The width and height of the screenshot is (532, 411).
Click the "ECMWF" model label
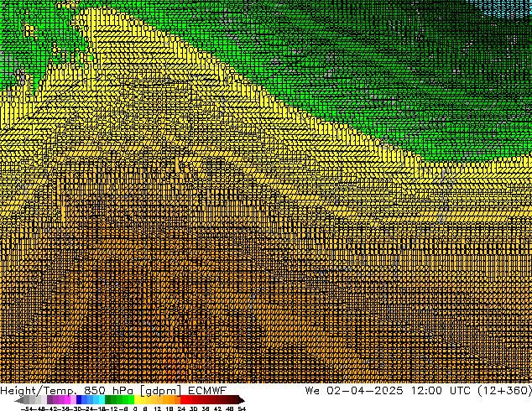[x=206, y=390]
